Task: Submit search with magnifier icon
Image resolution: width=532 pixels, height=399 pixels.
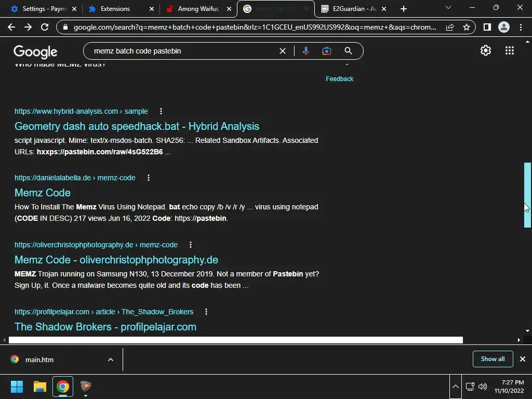Action: [x=348, y=51]
